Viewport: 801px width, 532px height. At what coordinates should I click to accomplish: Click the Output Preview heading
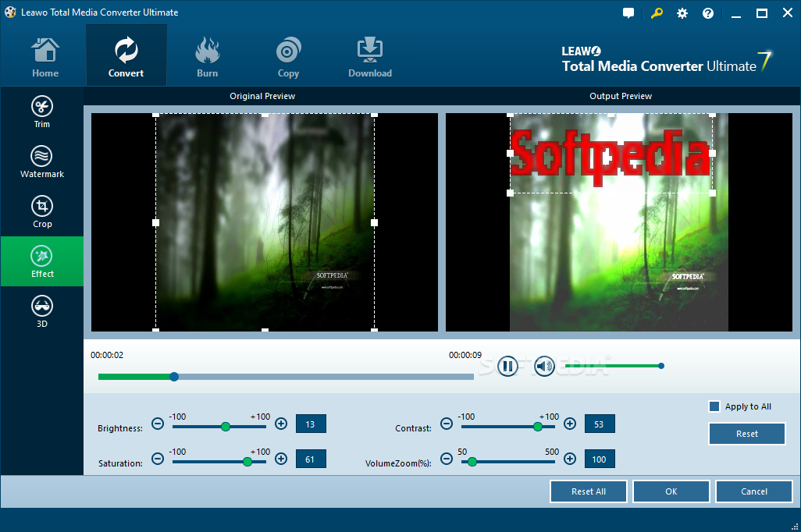[620, 96]
